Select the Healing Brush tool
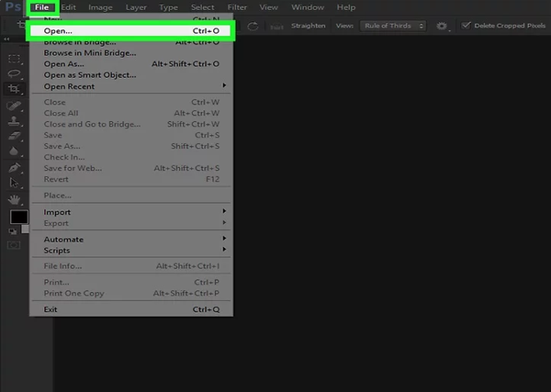 pyautogui.click(x=14, y=106)
